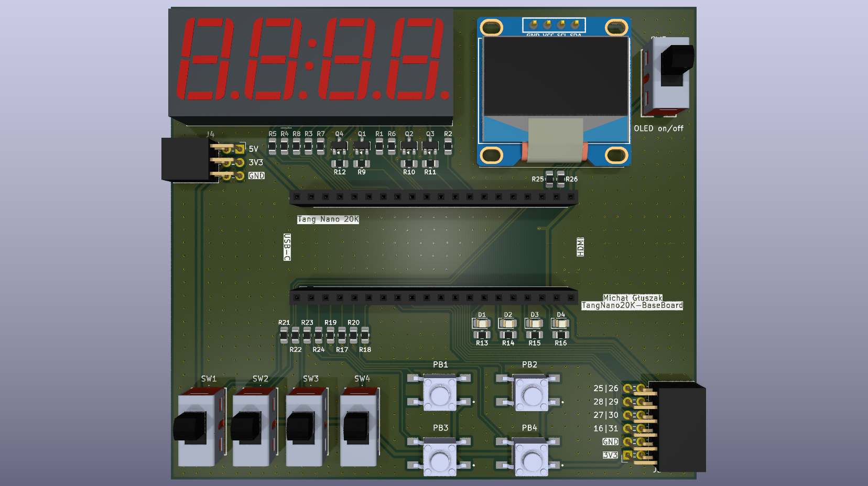The height and width of the screenshot is (486, 868).
Task: Click the 'HDMI' silkscreen label
Action: pos(580,247)
